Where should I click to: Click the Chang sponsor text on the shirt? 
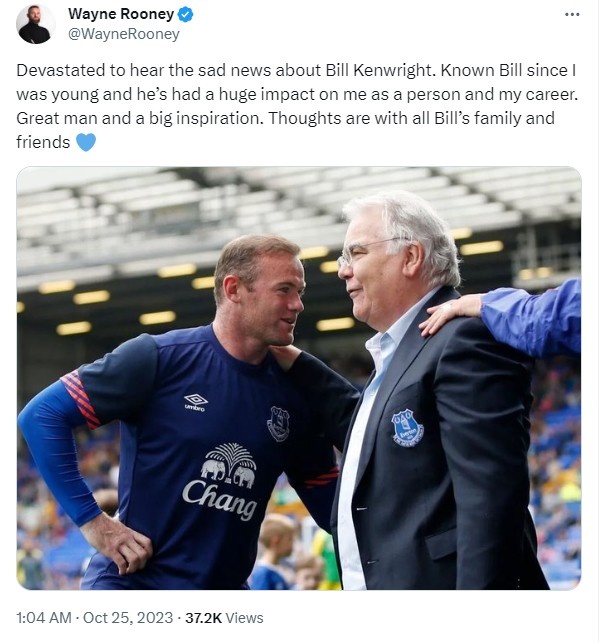[x=220, y=500]
